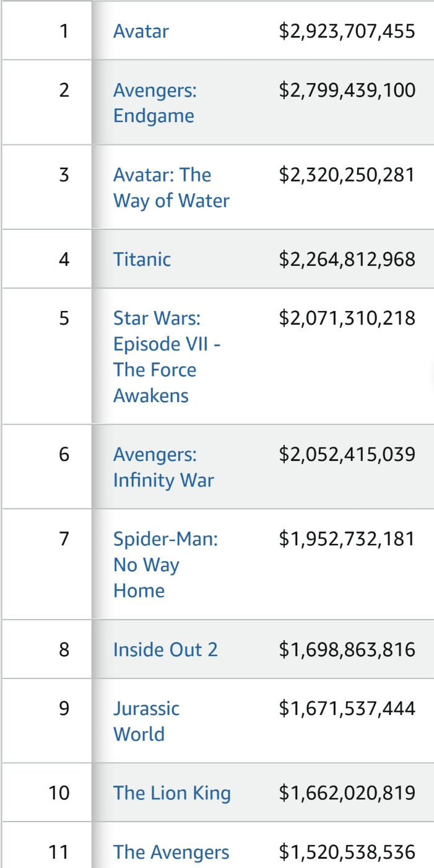Image resolution: width=434 pixels, height=868 pixels.
Task: Select the $2,799,439,100 gross amount
Action: (347, 90)
